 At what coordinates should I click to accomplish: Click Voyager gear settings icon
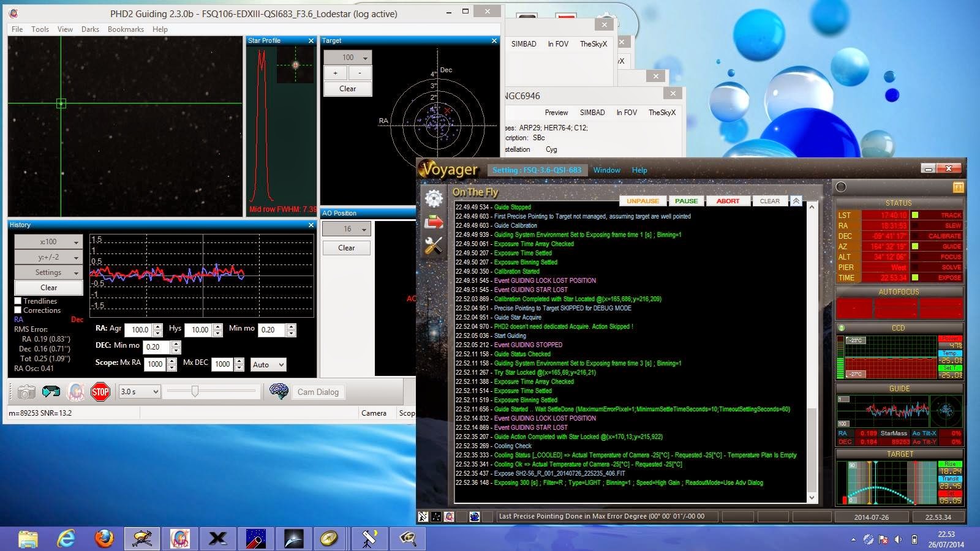[434, 198]
